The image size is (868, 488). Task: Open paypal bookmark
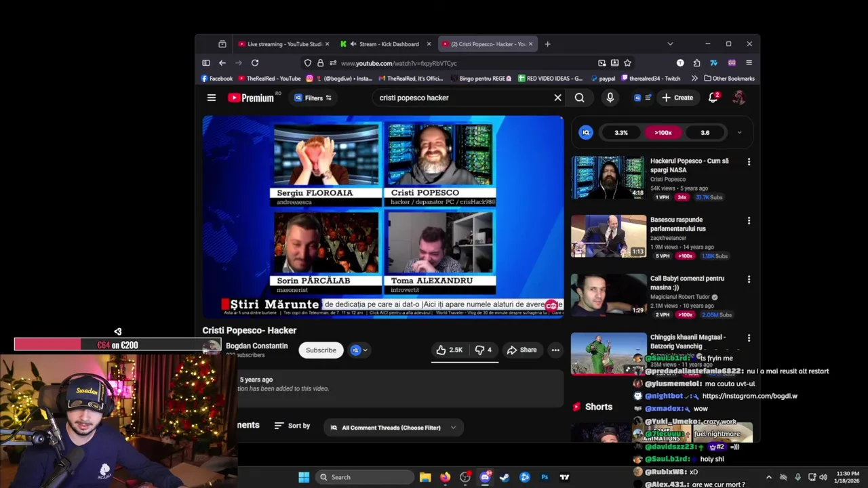(x=603, y=79)
